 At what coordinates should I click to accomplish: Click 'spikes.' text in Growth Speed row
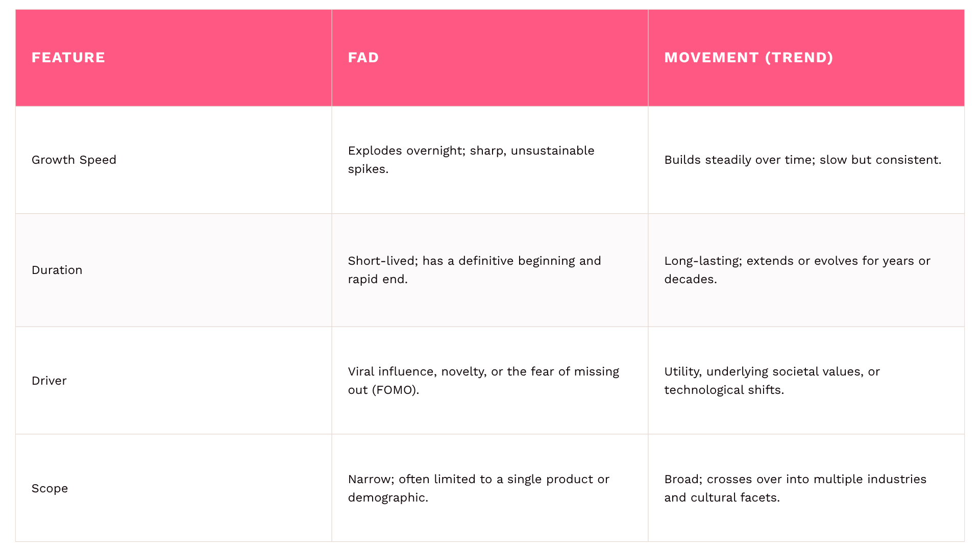pyautogui.click(x=368, y=169)
